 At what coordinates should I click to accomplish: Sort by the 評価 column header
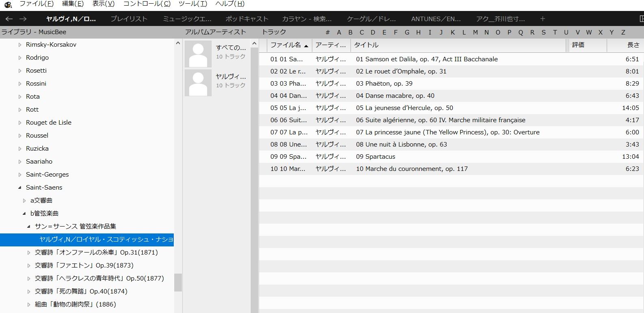(587, 45)
